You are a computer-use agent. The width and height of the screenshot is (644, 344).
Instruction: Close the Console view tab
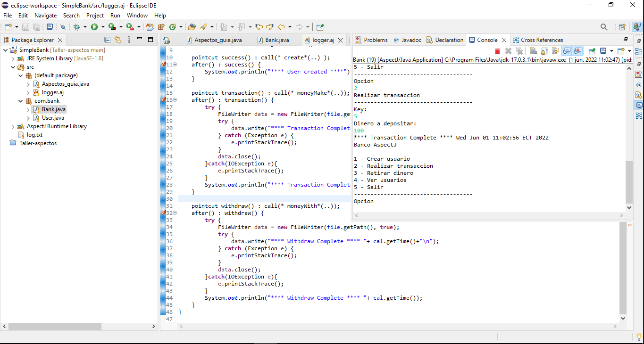click(x=504, y=41)
